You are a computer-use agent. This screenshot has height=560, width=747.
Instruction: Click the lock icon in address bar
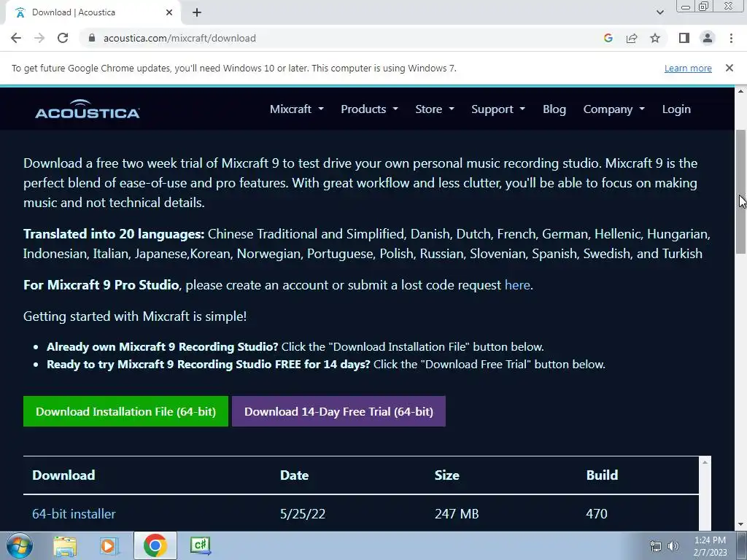coord(92,38)
